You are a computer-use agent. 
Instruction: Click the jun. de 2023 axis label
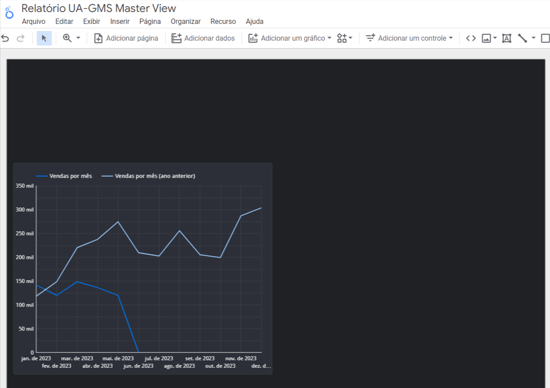139,366
